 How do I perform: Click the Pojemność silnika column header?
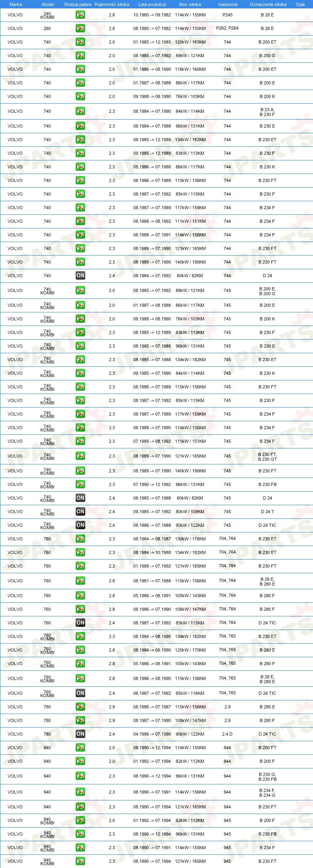tap(112, 4)
